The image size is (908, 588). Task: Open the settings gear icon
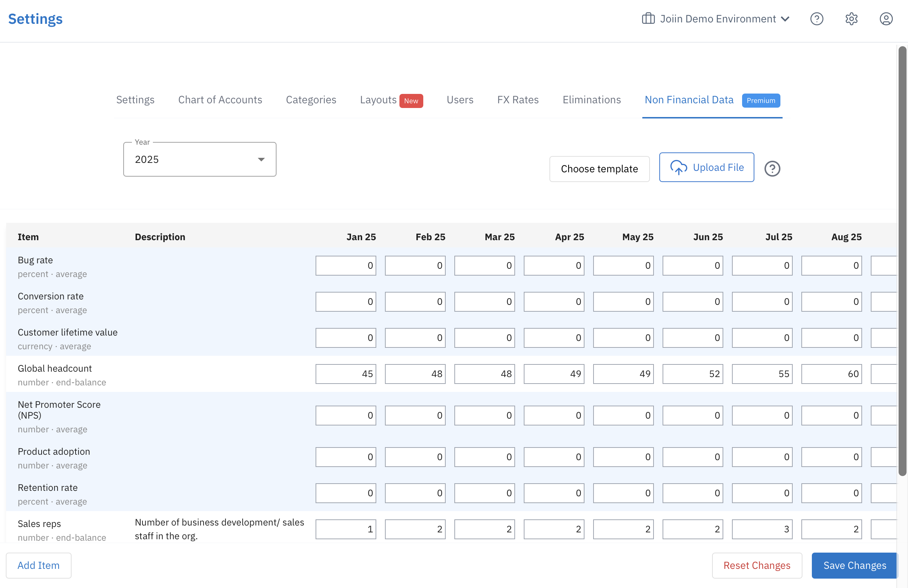[x=851, y=19]
